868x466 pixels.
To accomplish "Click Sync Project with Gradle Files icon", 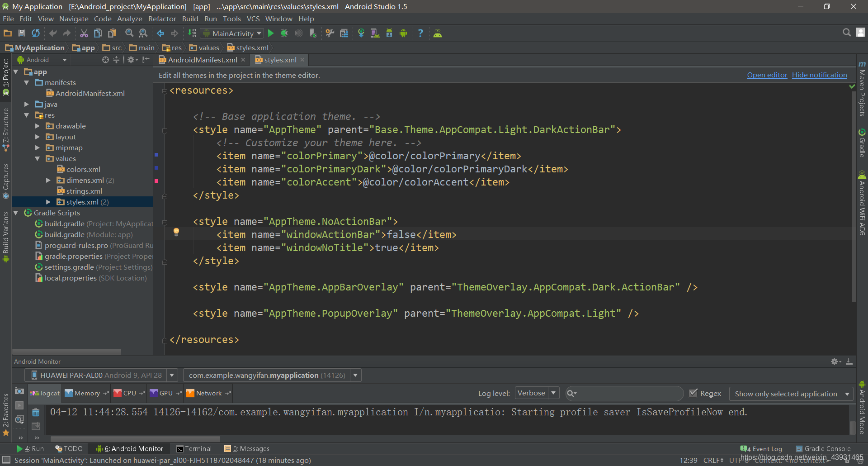I will pos(361,33).
